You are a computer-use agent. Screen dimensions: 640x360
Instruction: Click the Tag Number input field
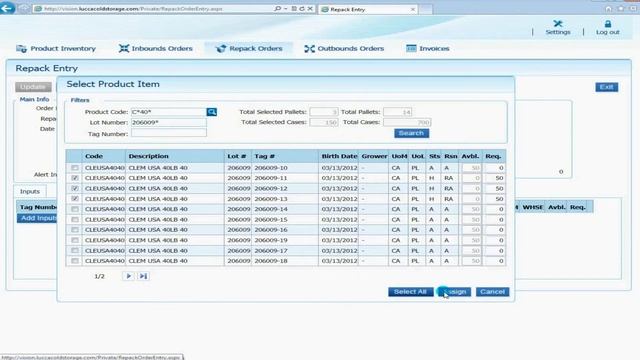[169, 133]
